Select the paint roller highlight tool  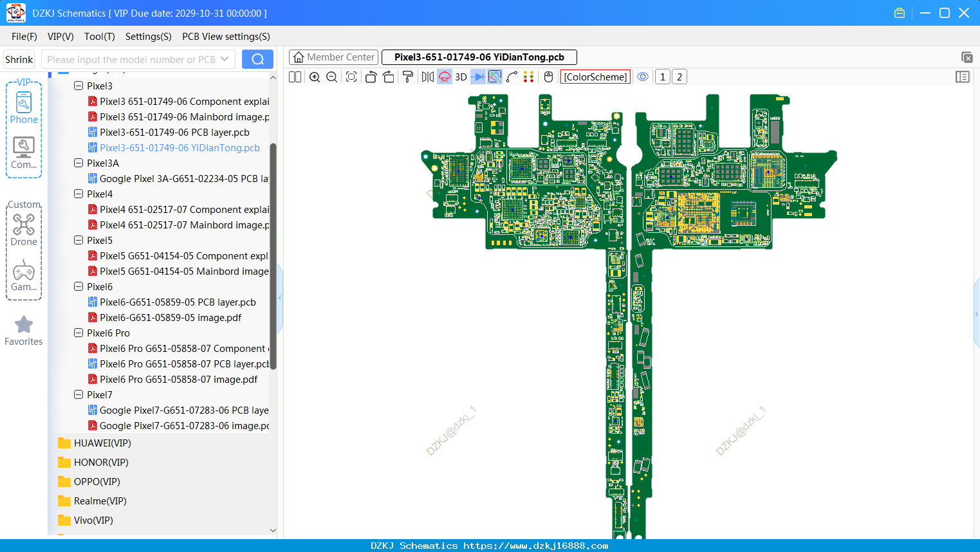click(x=408, y=77)
